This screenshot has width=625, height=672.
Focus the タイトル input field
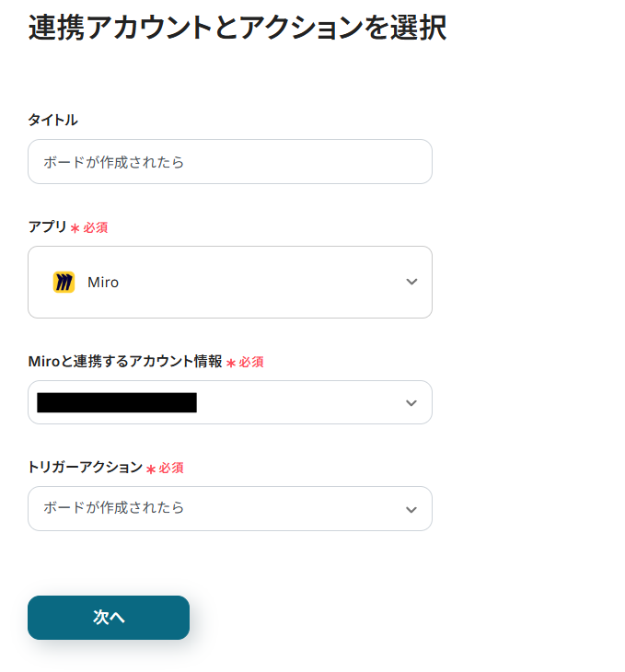pos(230,162)
